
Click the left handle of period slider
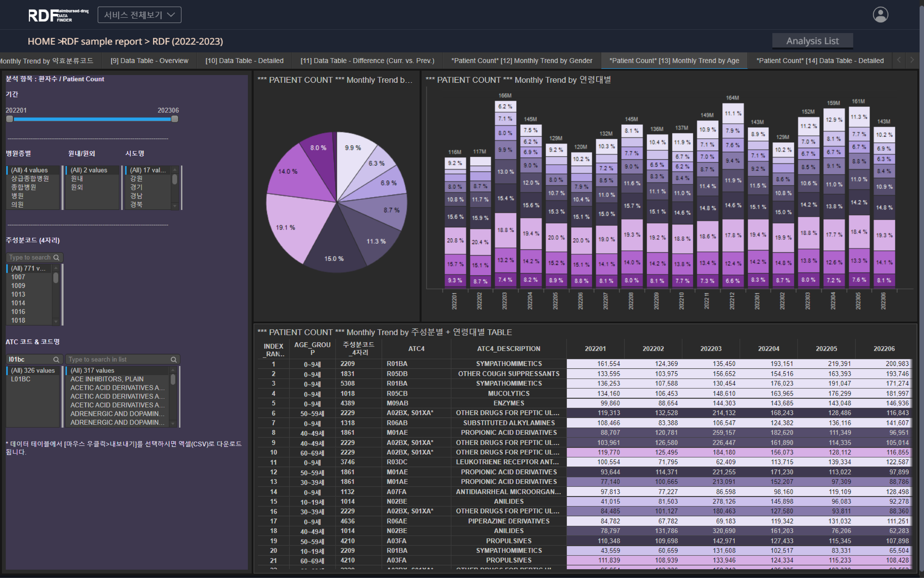[x=10, y=119]
